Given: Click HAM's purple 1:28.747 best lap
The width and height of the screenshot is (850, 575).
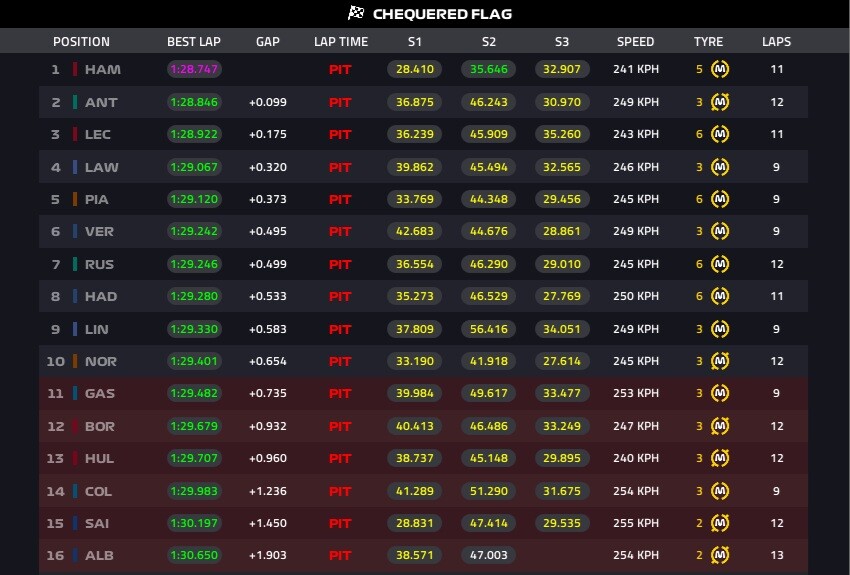Looking at the screenshot, I should tap(194, 69).
